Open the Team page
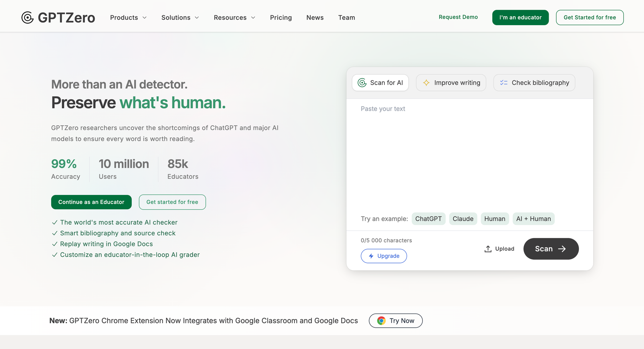This screenshot has width=644, height=349. 346,17
